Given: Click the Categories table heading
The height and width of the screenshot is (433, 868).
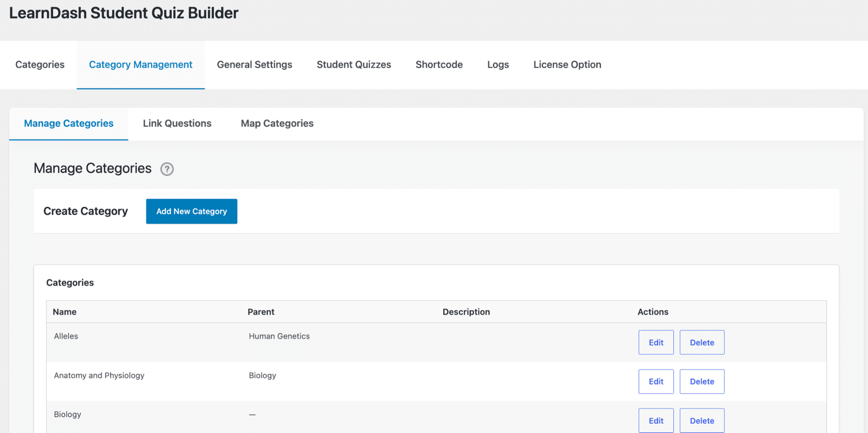Looking at the screenshot, I should point(70,283).
